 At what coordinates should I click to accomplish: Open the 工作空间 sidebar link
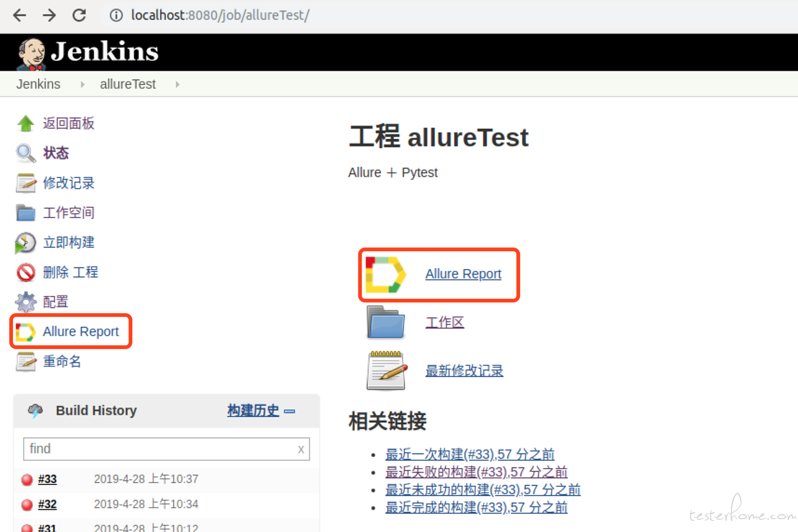68,213
